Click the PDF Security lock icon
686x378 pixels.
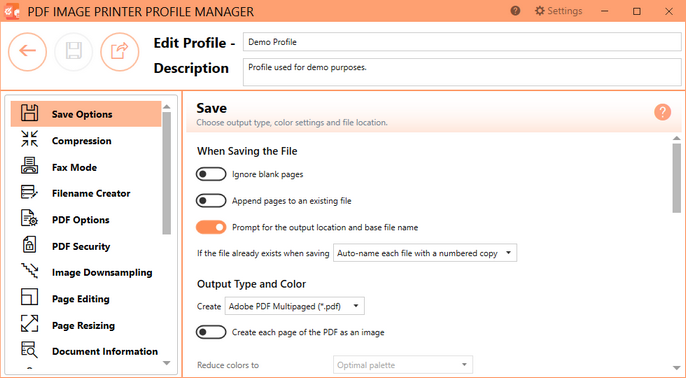tap(30, 245)
